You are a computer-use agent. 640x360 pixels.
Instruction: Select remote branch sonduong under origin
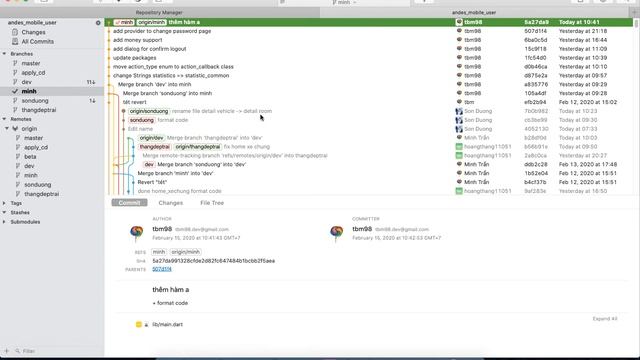click(x=38, y=184)
